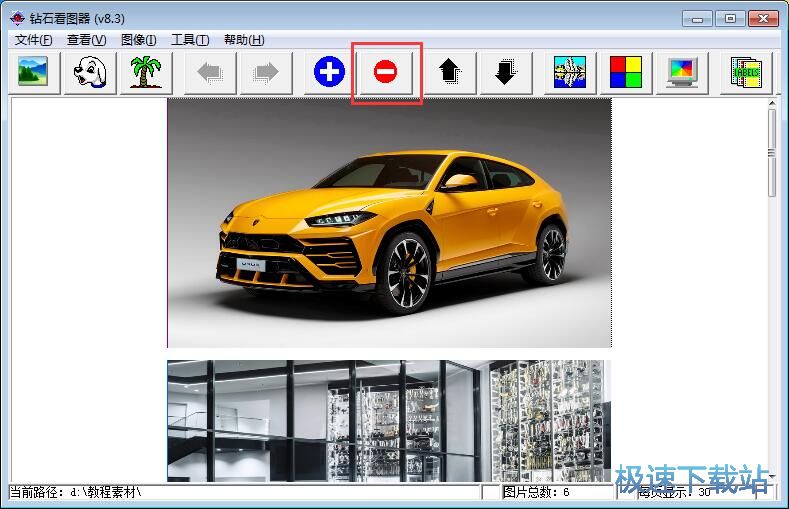Click the mirrored image toolbar icon
This screenshot has width=789, height=509.
[569, 72]
